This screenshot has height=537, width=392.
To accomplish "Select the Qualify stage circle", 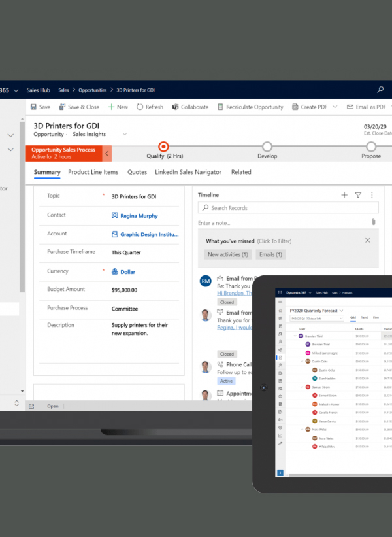I will 163,147.
